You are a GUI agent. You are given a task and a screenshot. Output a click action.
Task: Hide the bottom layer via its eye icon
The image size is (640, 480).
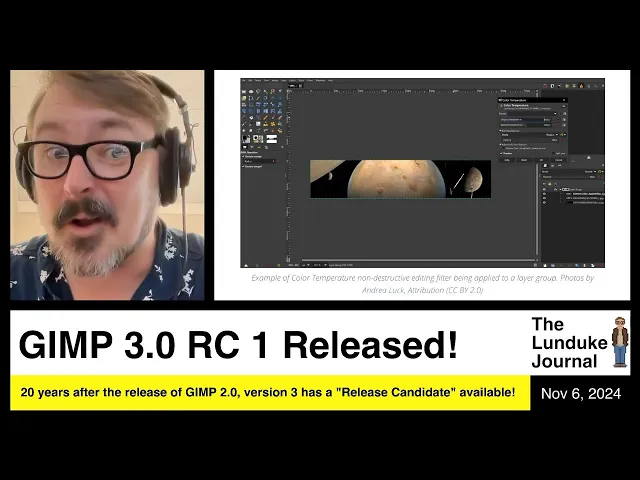[x=544, y=202]
